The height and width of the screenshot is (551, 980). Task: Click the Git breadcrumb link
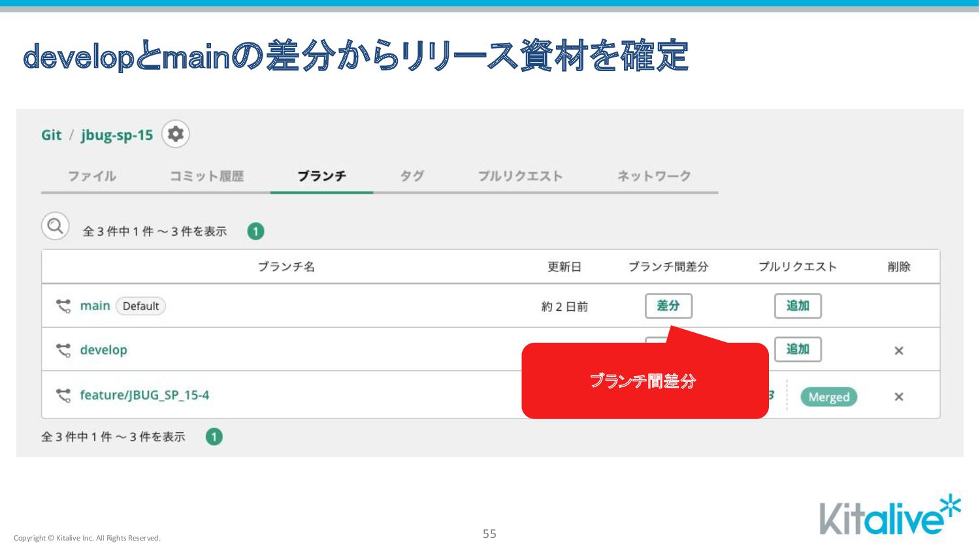tap(52, 135)
